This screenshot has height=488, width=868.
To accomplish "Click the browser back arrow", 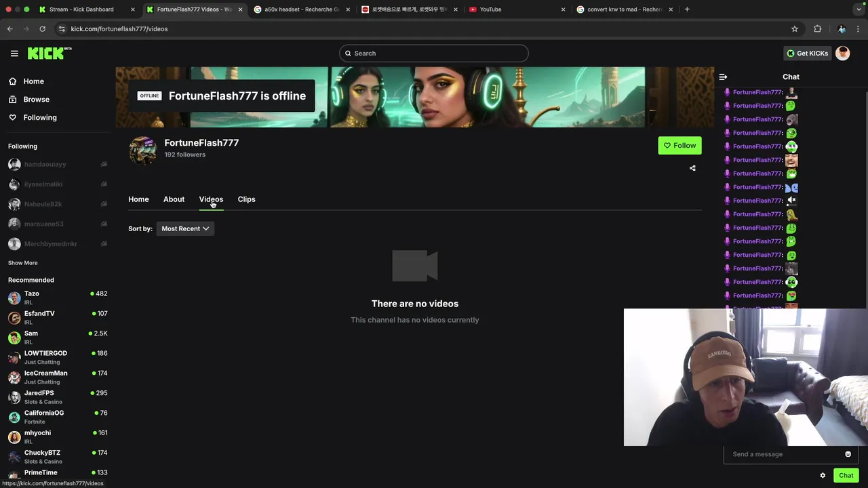I will 9,29.
